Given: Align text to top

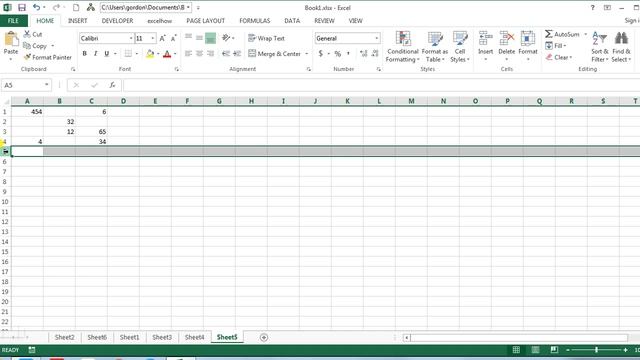Looking at the screenshot, I should click(188, 38).
